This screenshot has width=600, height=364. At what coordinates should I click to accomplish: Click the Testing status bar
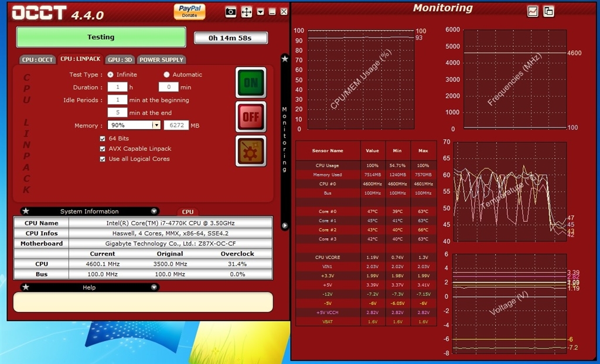[101, 37]
